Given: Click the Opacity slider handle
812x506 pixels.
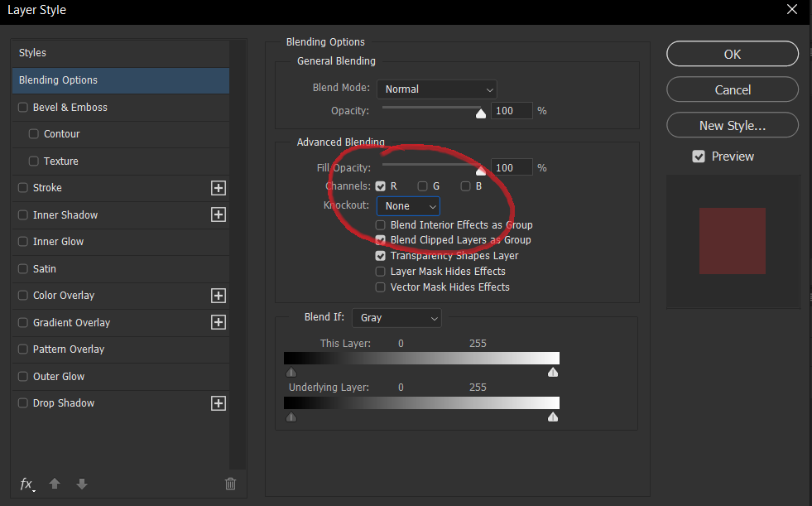Looking at the screenshot, I should tap(481, 113).
